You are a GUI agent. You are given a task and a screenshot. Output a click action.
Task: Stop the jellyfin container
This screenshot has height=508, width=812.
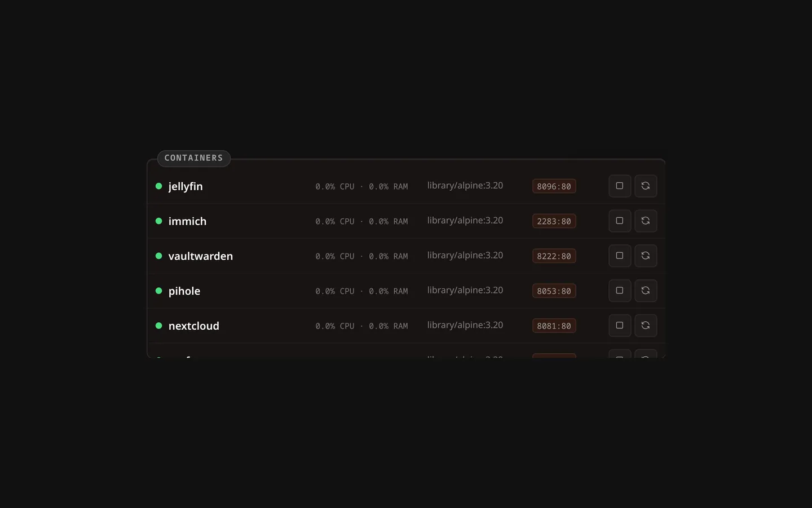click(620, 186)
